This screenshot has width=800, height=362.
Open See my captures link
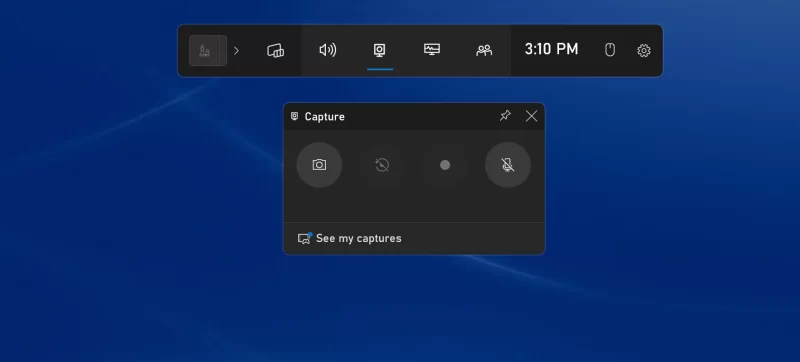(359, 239)
